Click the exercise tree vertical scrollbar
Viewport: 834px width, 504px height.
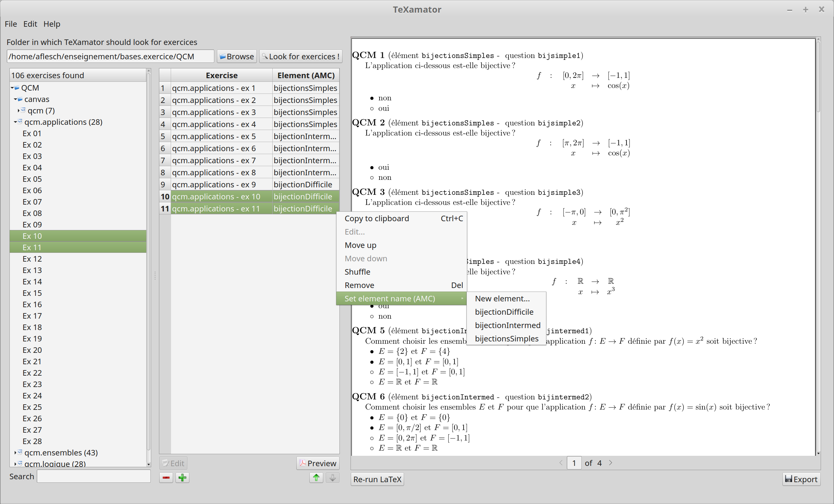(148, 261)
